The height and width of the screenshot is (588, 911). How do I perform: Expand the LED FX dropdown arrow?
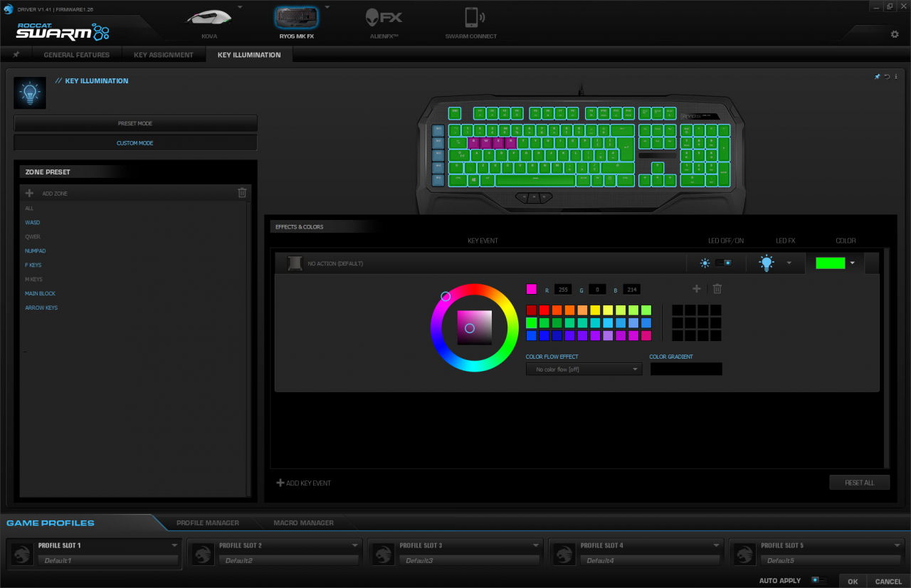(789, 263)
